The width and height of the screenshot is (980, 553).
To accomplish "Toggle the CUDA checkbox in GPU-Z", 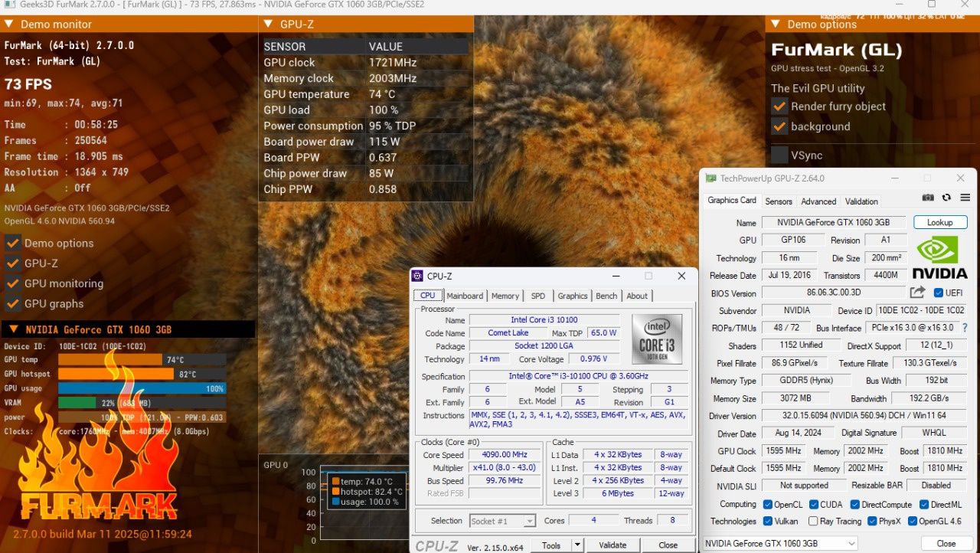I will point(813,505).
